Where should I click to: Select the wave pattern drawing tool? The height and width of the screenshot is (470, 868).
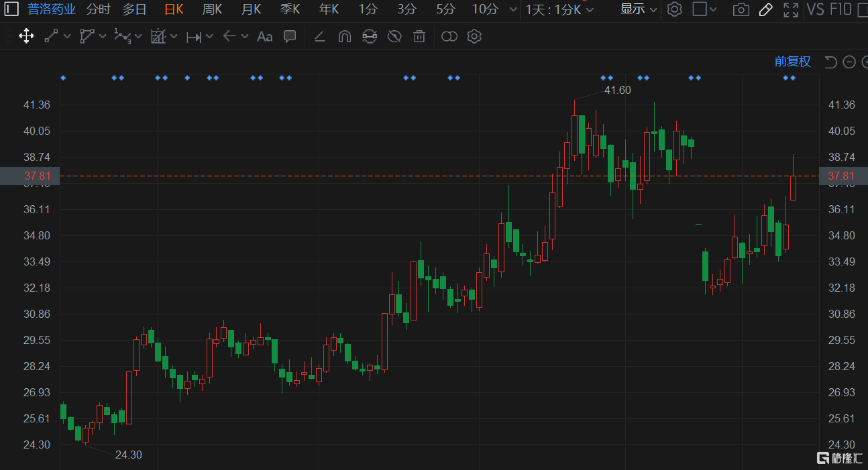(x=122, y=36)
